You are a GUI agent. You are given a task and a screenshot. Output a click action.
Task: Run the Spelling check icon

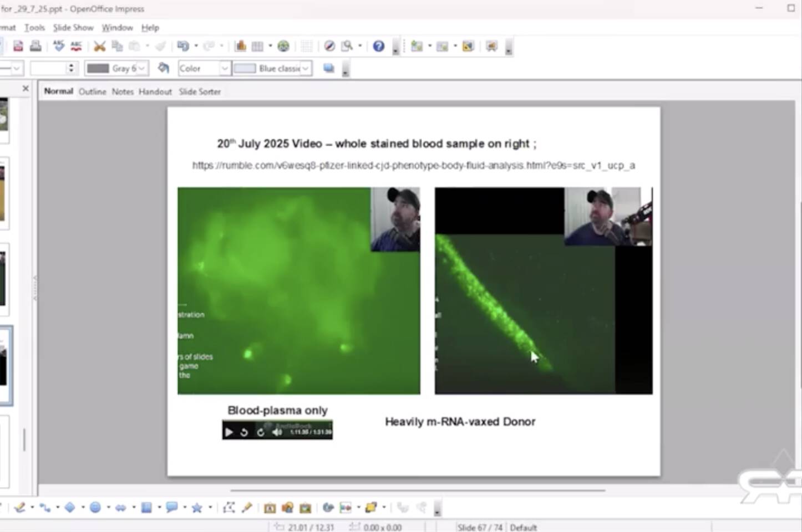pos(59,46)
